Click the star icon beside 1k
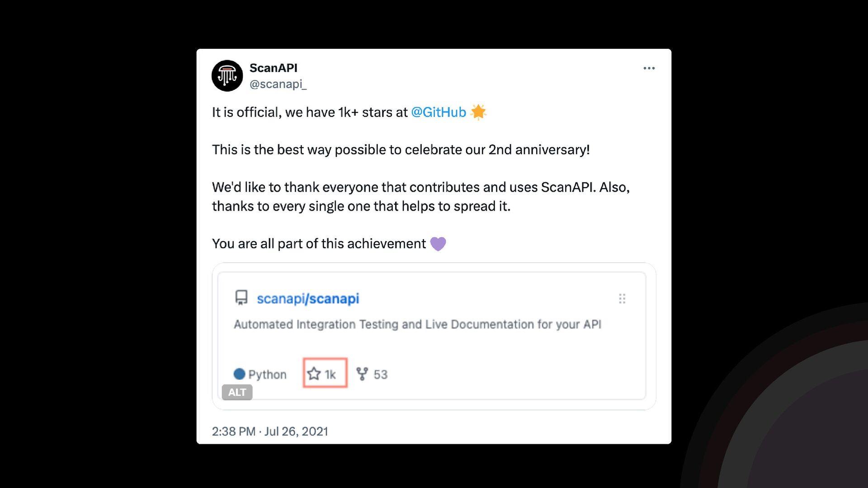Screen dimensions: 868x488 (x=314, y=374)
